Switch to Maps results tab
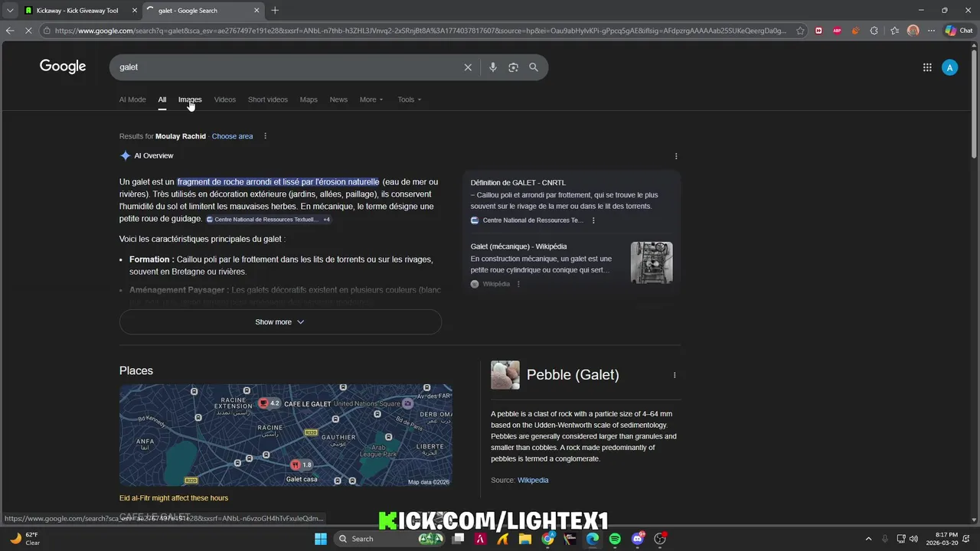 pyautogui.click(x=309, y=99)
